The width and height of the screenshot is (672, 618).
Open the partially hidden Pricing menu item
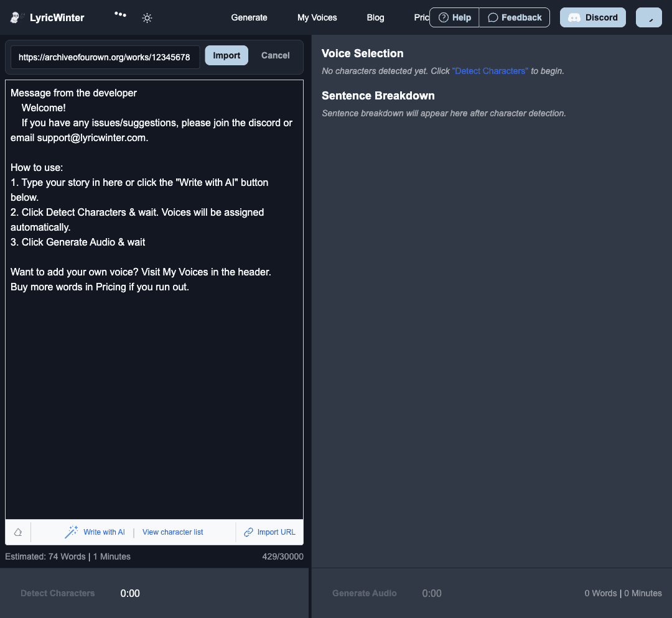[421, 17]
